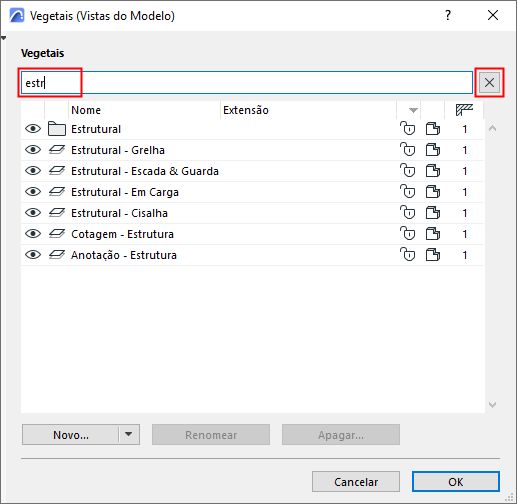Lock the Anotação - Estrutura layer

[407, 255]
